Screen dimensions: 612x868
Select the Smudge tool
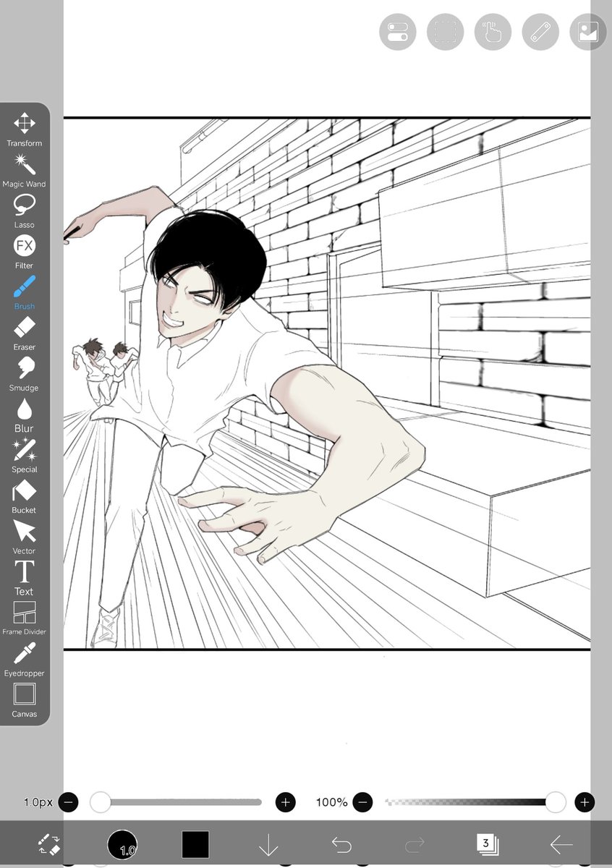25,375
